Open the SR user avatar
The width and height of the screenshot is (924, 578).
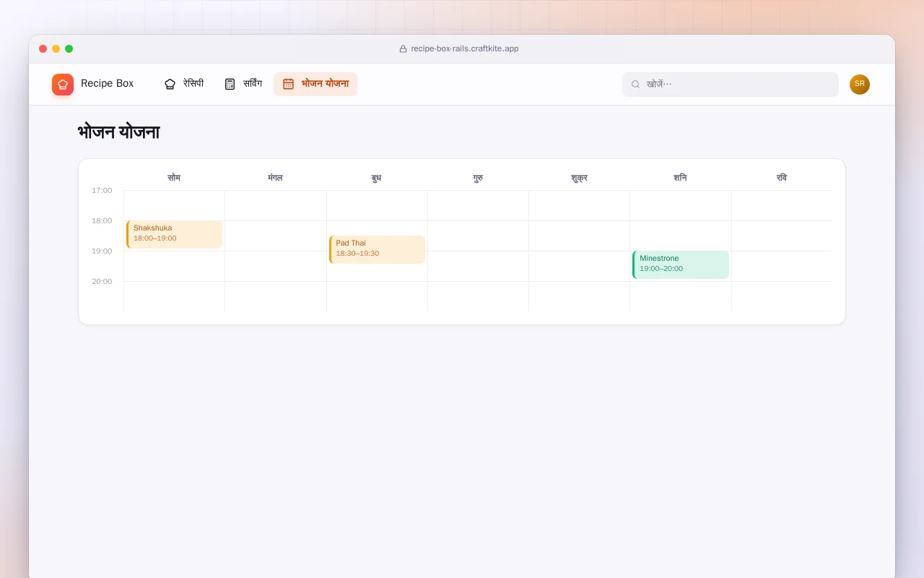pos(860,85)
